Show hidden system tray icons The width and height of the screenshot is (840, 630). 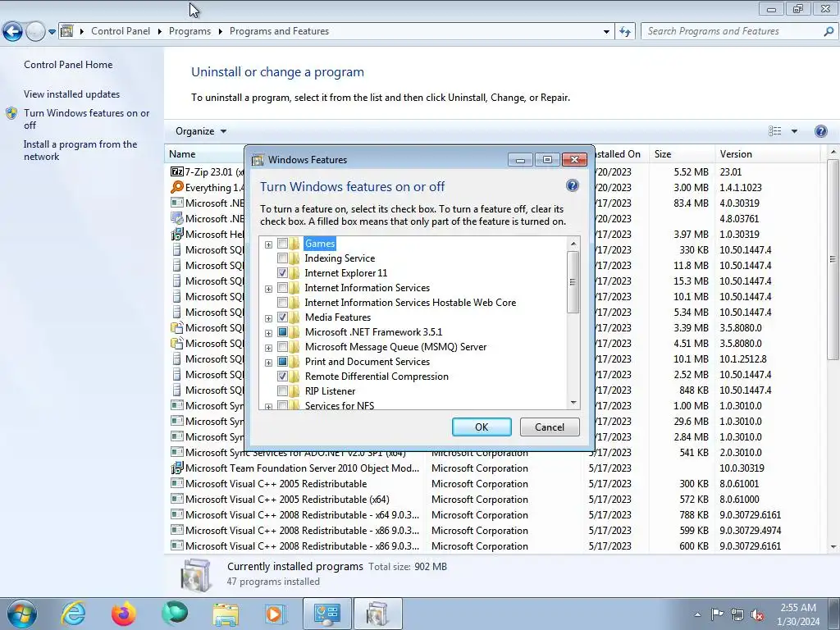(x=697, y=614)
